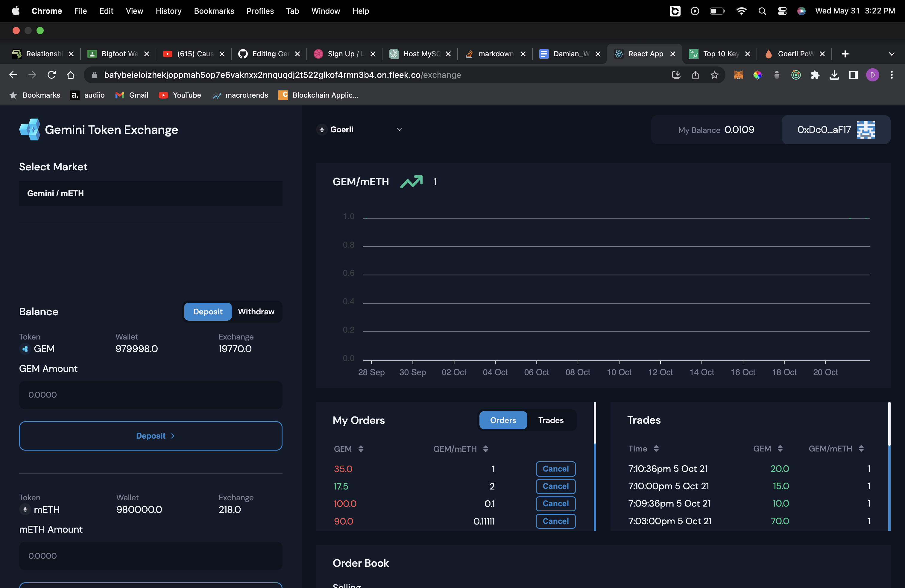Click the Gemini Token Exchange logo
This screenshot has height=588, width=905.
[30, 129]
